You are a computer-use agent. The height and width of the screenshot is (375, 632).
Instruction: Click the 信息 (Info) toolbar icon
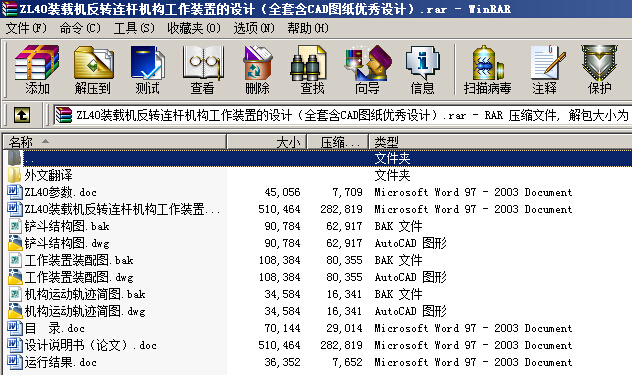click(422, 62)
